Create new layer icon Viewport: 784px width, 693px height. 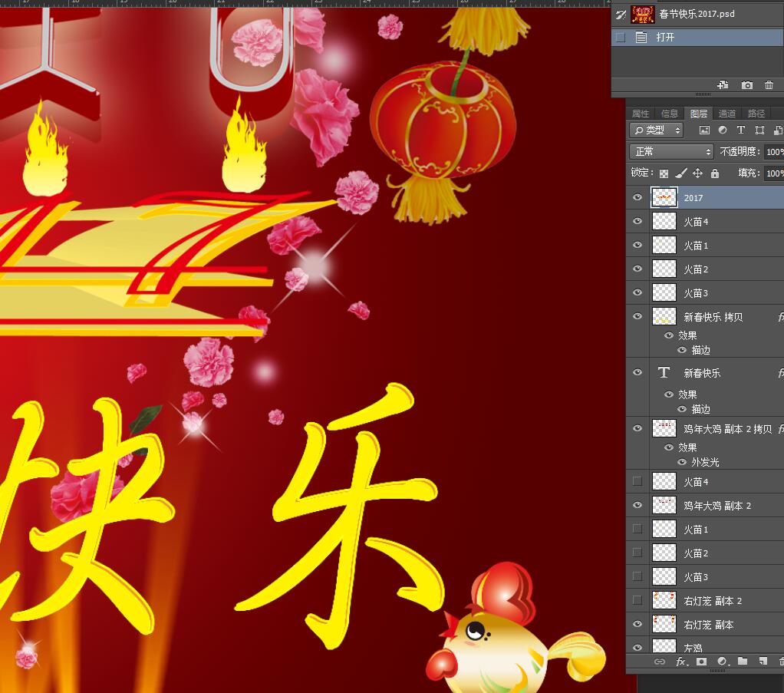tap(763, 662)
